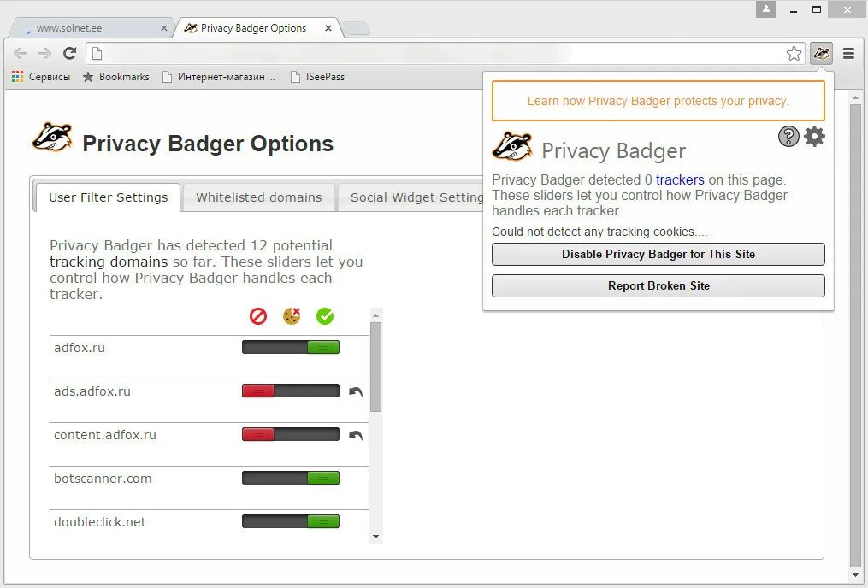868x588 pixels.
Task: Open the Сервисы apps shortcut
Action: [x=41, y=77]
